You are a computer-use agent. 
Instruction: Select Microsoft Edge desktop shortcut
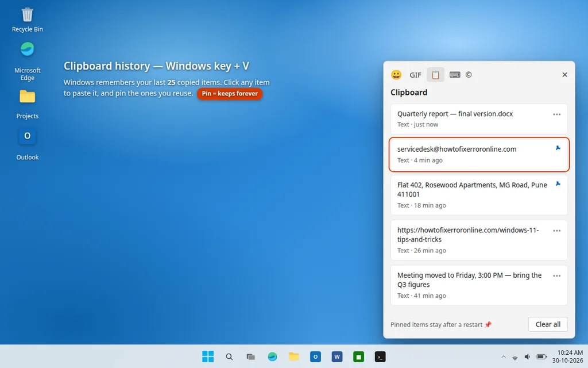click(x=28, y=61)
